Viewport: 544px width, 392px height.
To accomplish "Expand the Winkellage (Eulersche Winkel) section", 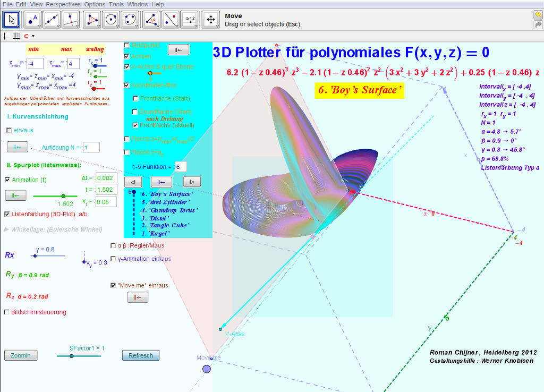I will pos(6,229).
